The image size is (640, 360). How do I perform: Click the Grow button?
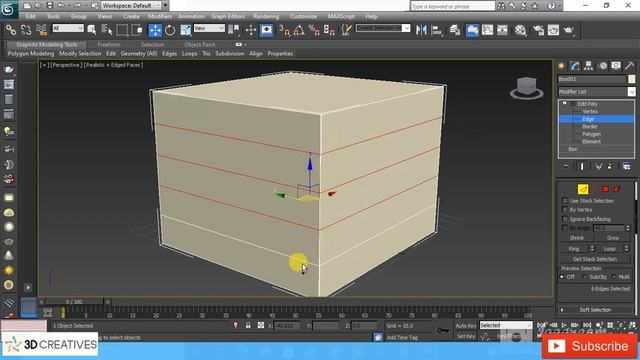pyautogui.click(x=613, y=238)
